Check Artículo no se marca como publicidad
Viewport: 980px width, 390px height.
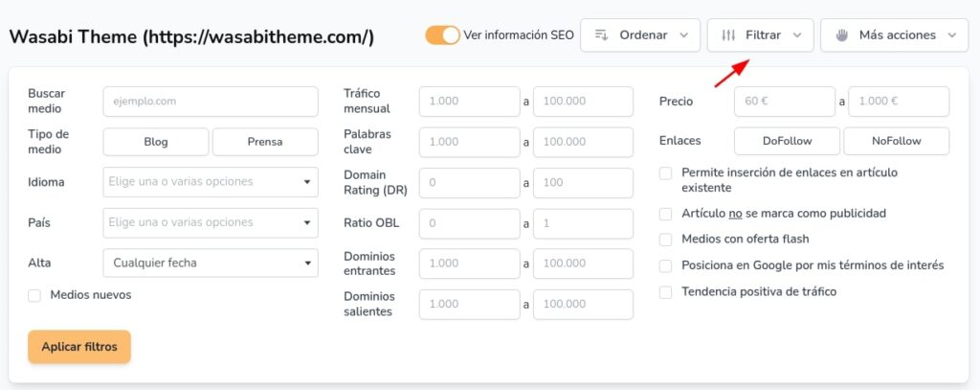click(666, 214)
